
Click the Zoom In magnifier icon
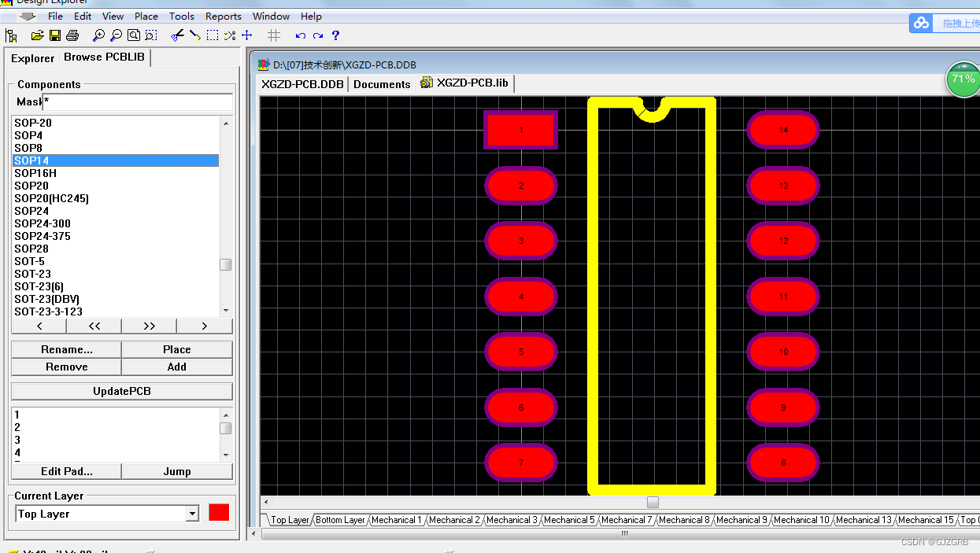click(x=98, y=35)
